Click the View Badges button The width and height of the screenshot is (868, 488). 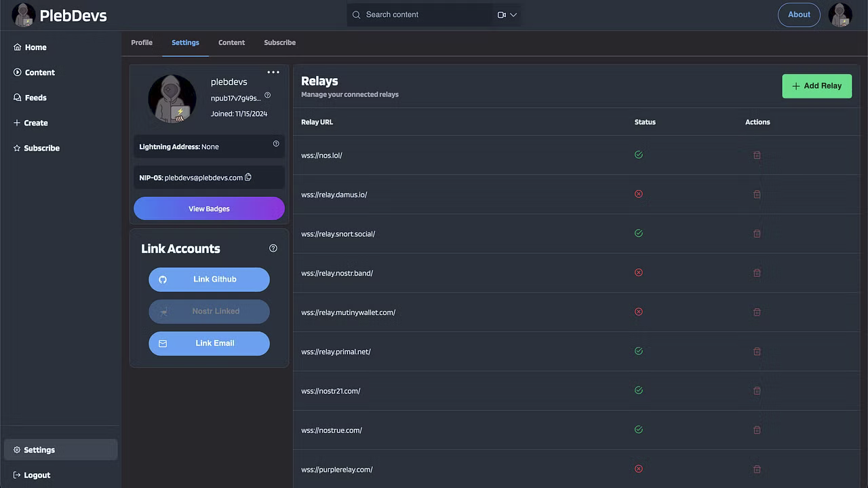tap(209, 208)
